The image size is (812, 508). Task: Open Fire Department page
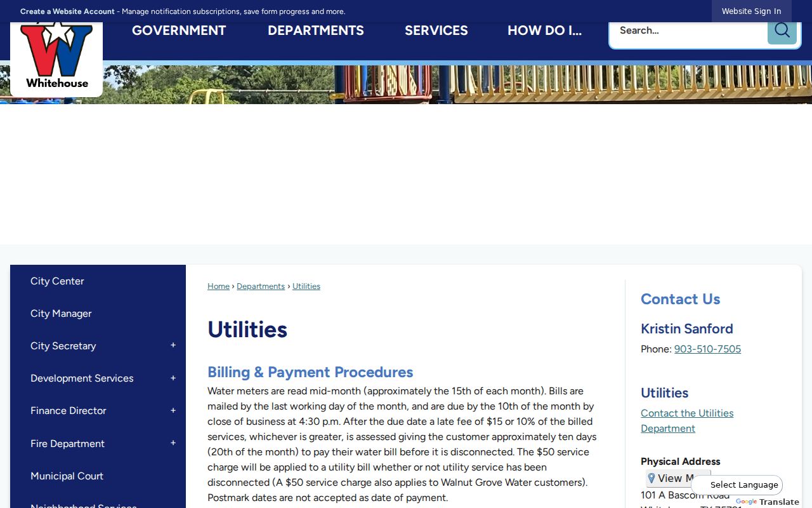tap(67, 444)
